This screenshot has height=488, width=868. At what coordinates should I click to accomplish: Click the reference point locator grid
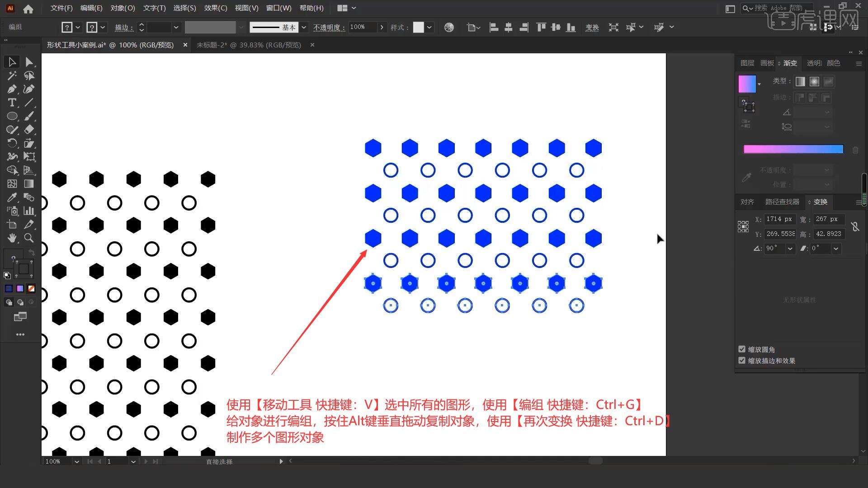pyautogui.click(x=743, y=226)
